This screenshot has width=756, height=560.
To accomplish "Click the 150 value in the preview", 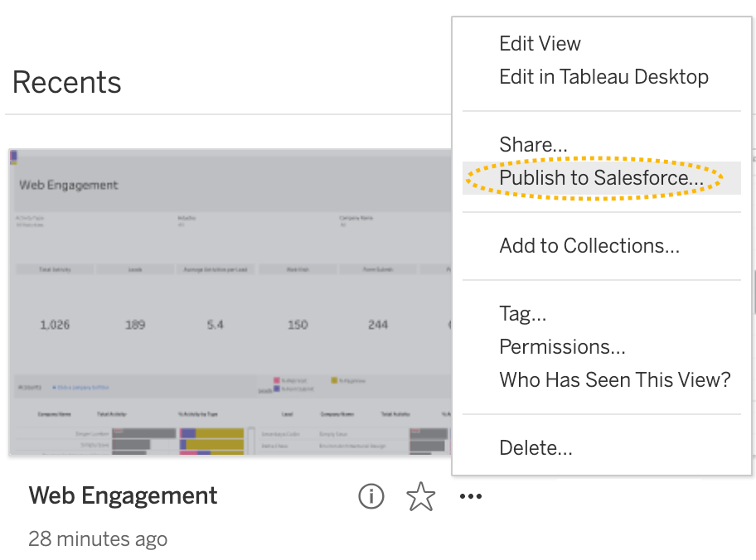I will click(x=298, y=325).
